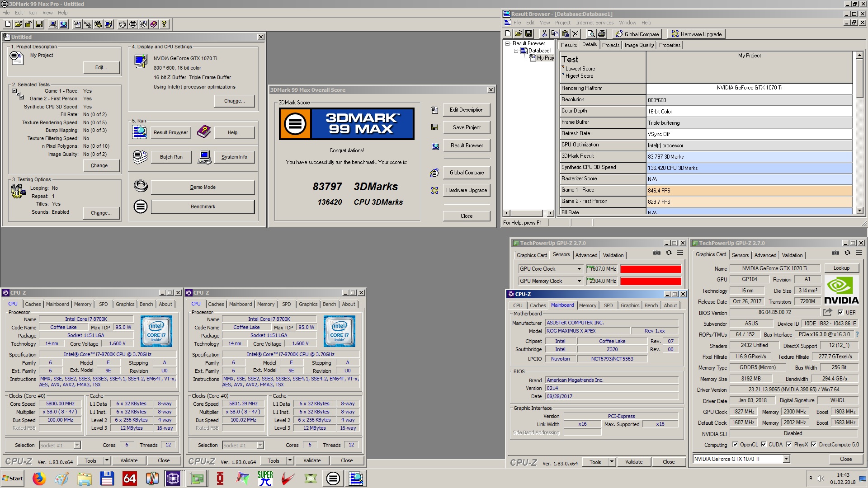Toggle the CUDA checkbox in GPU-Z
Screen dimensions: 868x488
pyautogui.click(x=764, y=445)
